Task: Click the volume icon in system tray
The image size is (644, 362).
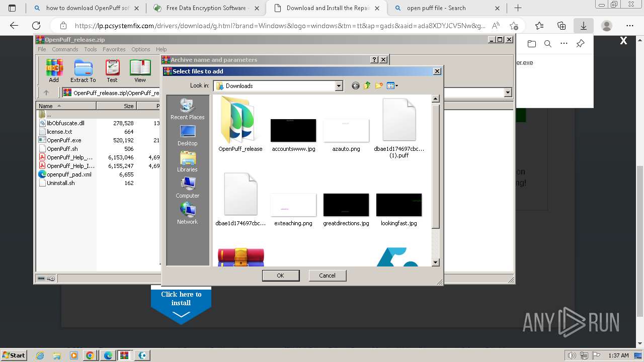Action: click(x=572, y=355)
